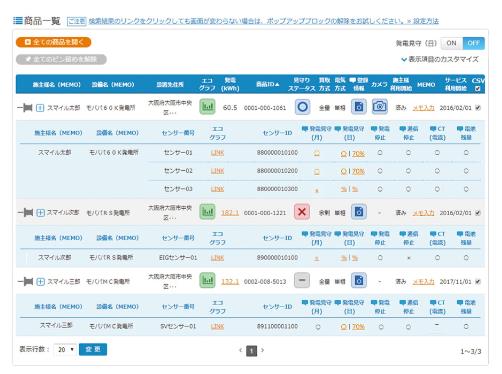Click grey dash monitoring status for スマイル三郎
This screenshot has height=374, width=502.
tap(302, 281)
